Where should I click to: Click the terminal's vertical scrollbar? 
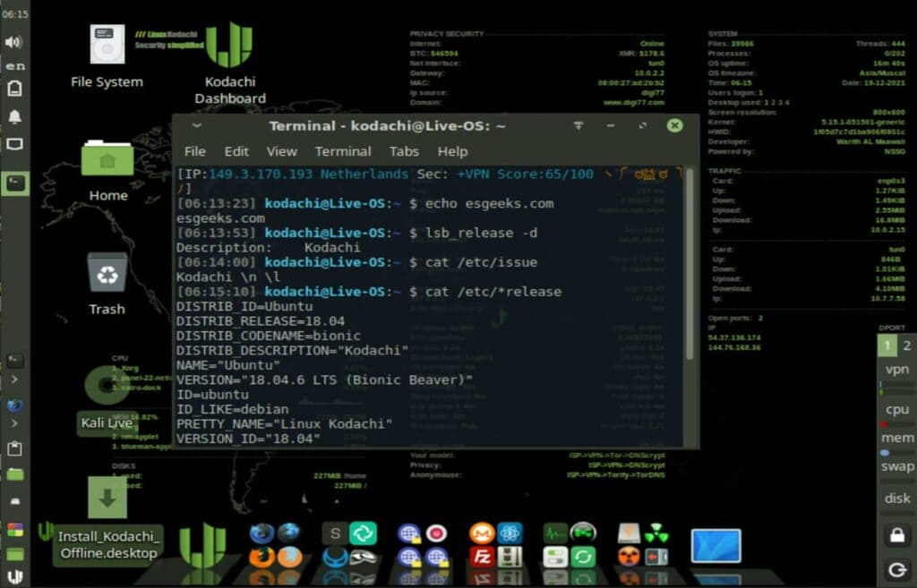(689, 268)
